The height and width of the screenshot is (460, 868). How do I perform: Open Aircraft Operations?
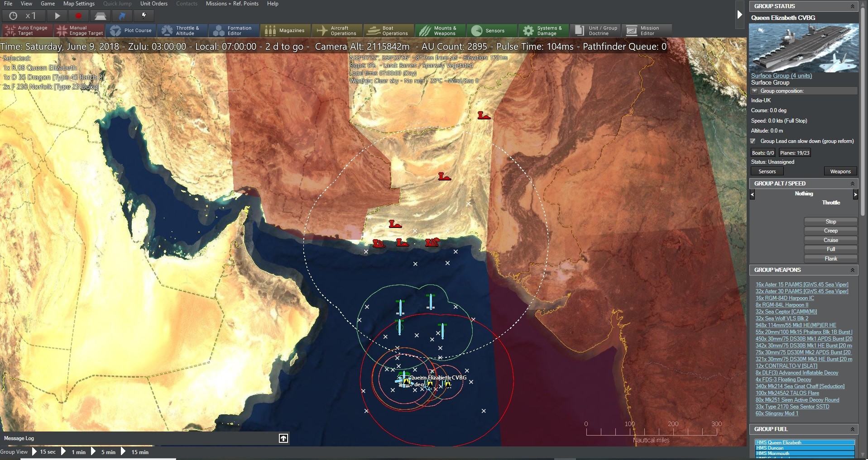point(337,30)
